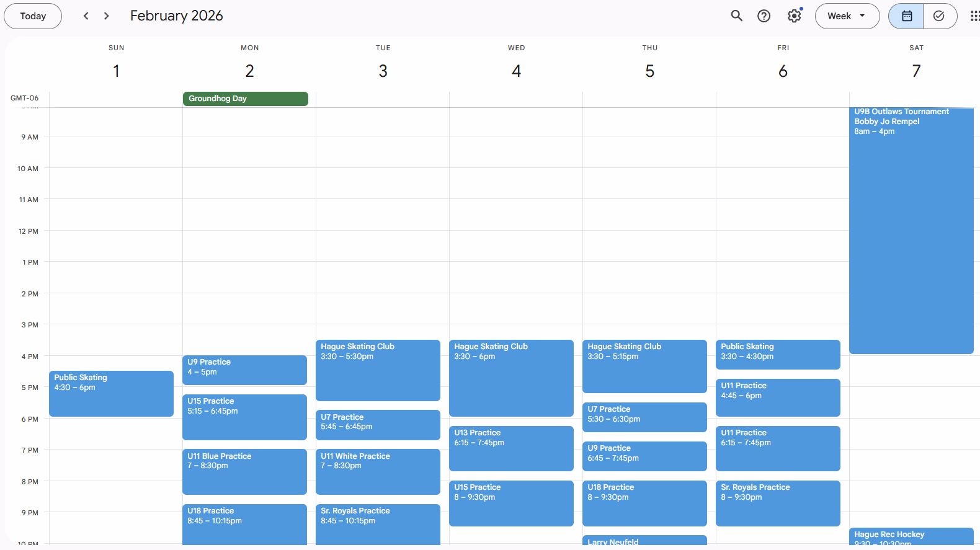Expand the Week view dropdown
Screen dimensions: 980x550
click(847, 16)
